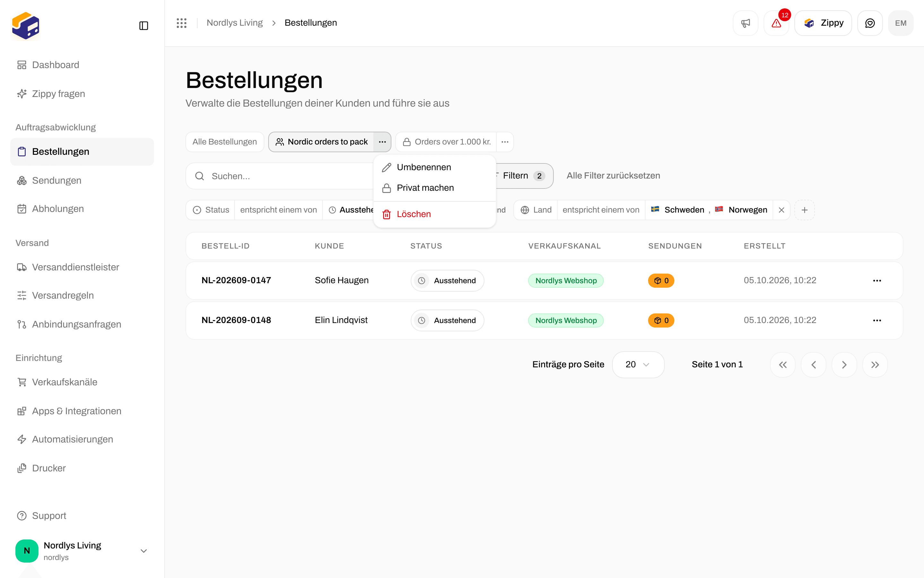The height and width of the screenshot is (578, 924).
Task: Click the Status filter field chip
Action: tap(210, 210)
